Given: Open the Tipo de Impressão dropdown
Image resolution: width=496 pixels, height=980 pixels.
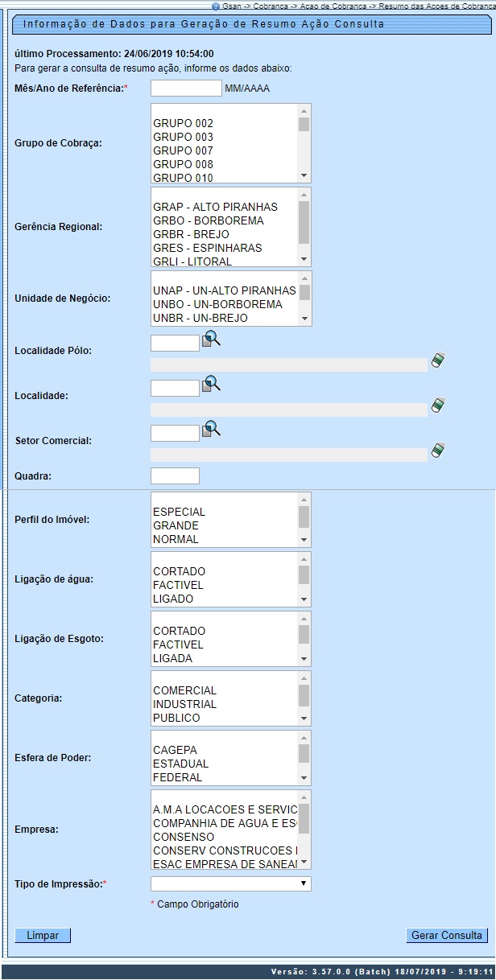Looking at the screenshot, I should pos(231,883).
